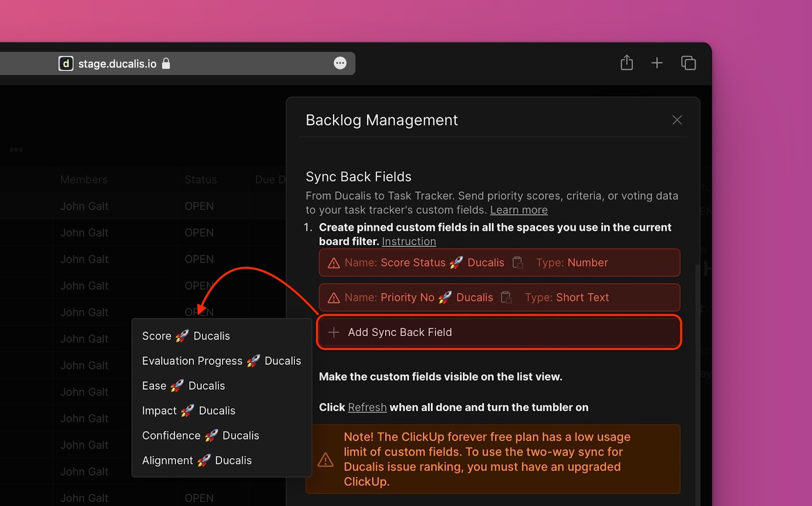Click warning triangle in ClickUp note
Image resolution: width=812 pixels, height=506 pixels.
[x=325, y=459]
